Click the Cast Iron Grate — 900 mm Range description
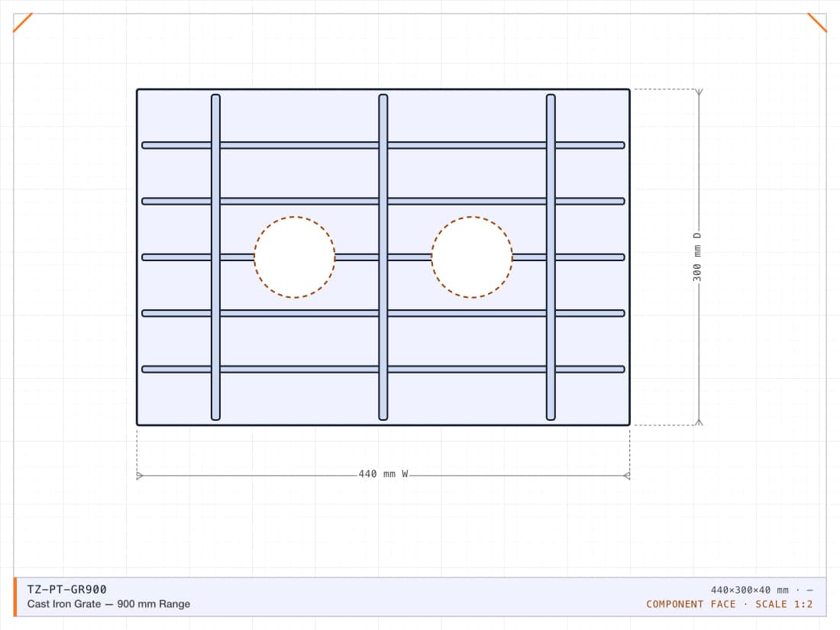 point(108,604)
